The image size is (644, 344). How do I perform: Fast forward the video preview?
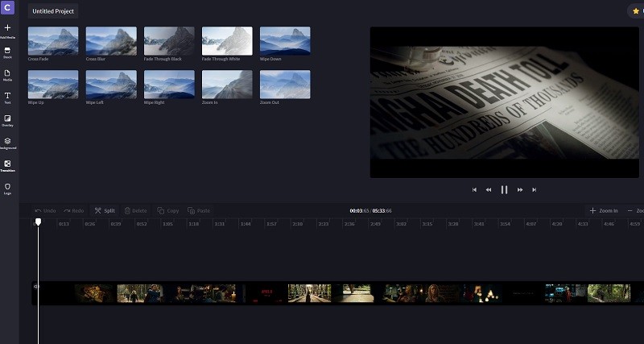520,189
